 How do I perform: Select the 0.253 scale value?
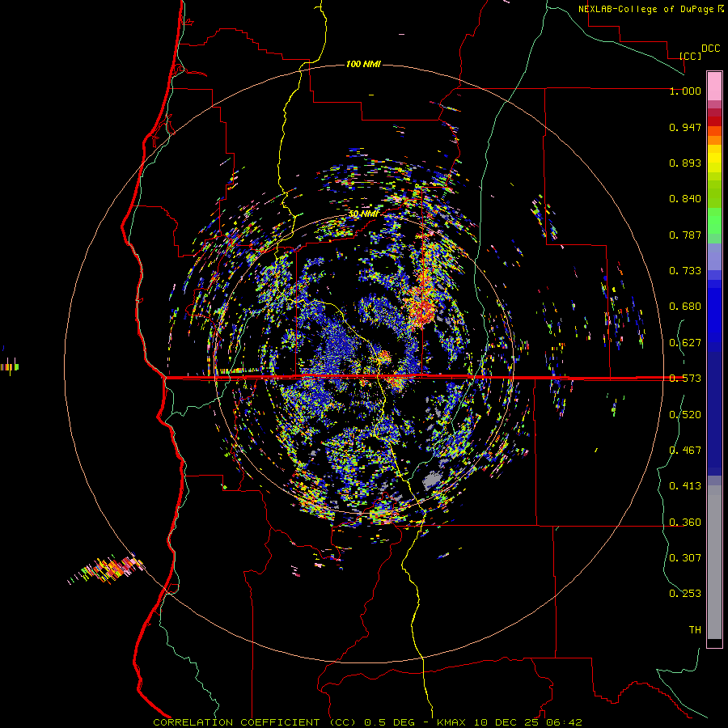[685, 594]
